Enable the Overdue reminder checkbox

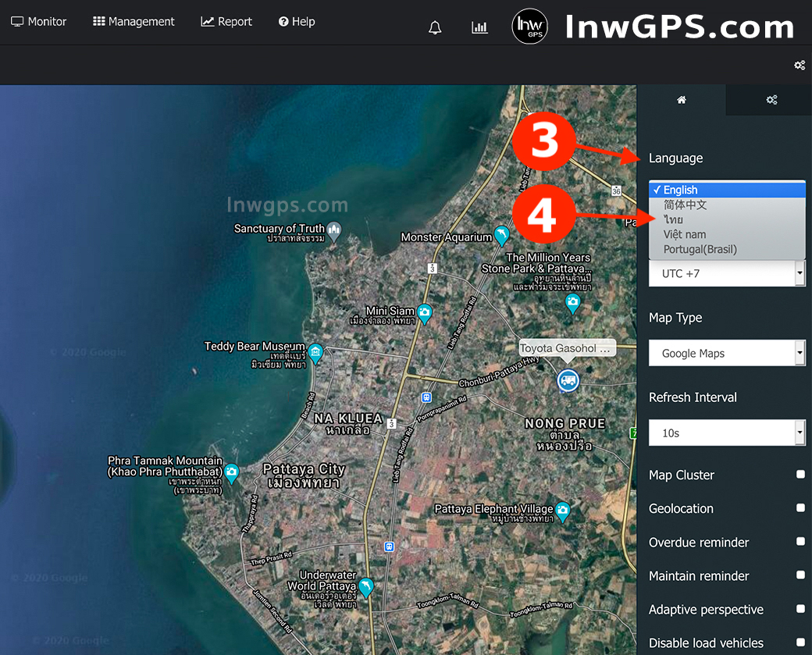pyautogui.click(x=800, y=542)
